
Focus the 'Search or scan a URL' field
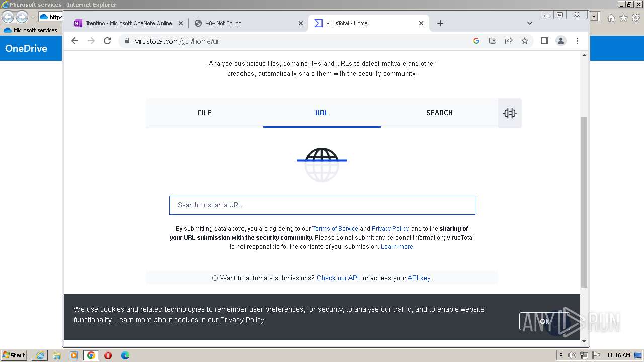[x=322, y=205]
